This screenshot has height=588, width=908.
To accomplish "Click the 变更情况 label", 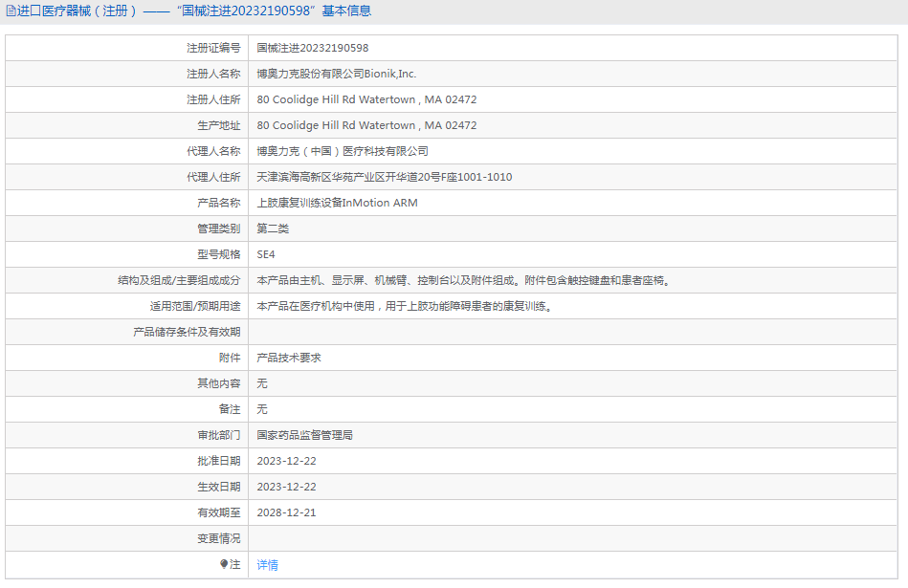I will [x=219, y=539].
